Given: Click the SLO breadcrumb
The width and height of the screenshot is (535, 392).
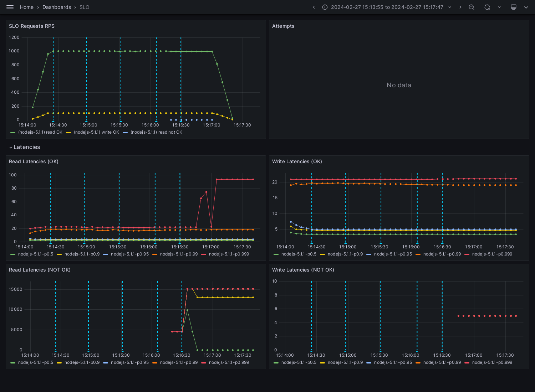Looking at the screenshot, I should tap(85, 7).
